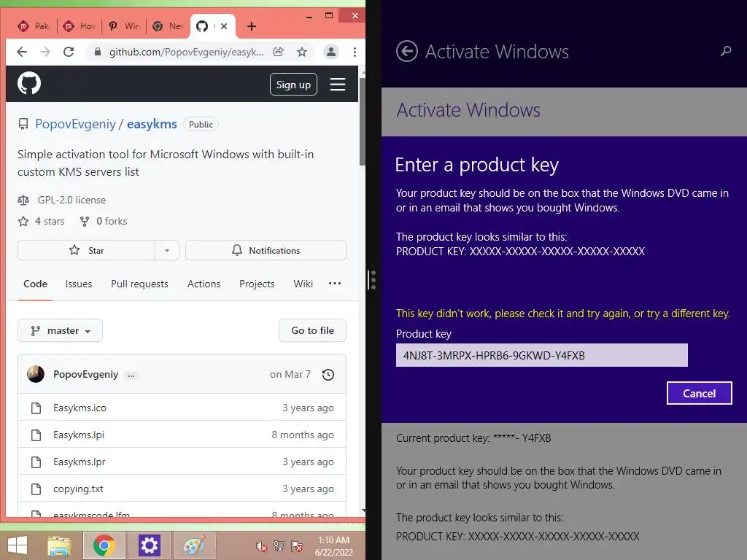The height and width of the screenshot is (560, 747).
Task: Click the 'on Mar 7' commit date
Action: 290,374
